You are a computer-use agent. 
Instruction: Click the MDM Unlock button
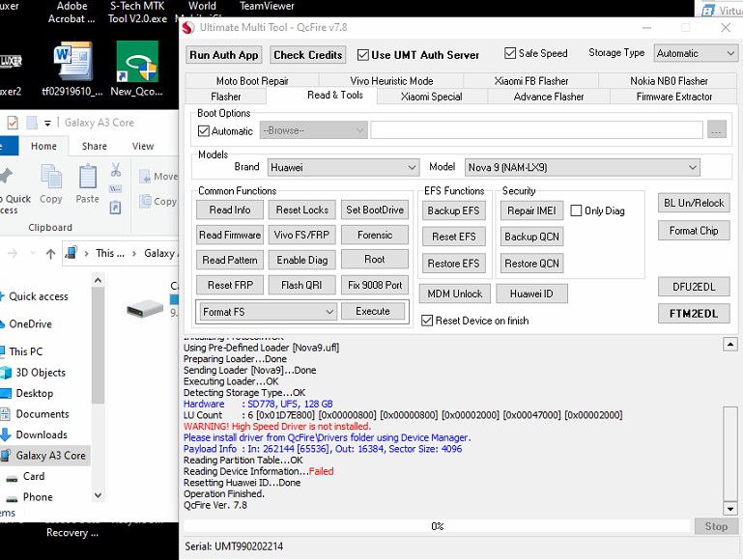coord(455,294)
